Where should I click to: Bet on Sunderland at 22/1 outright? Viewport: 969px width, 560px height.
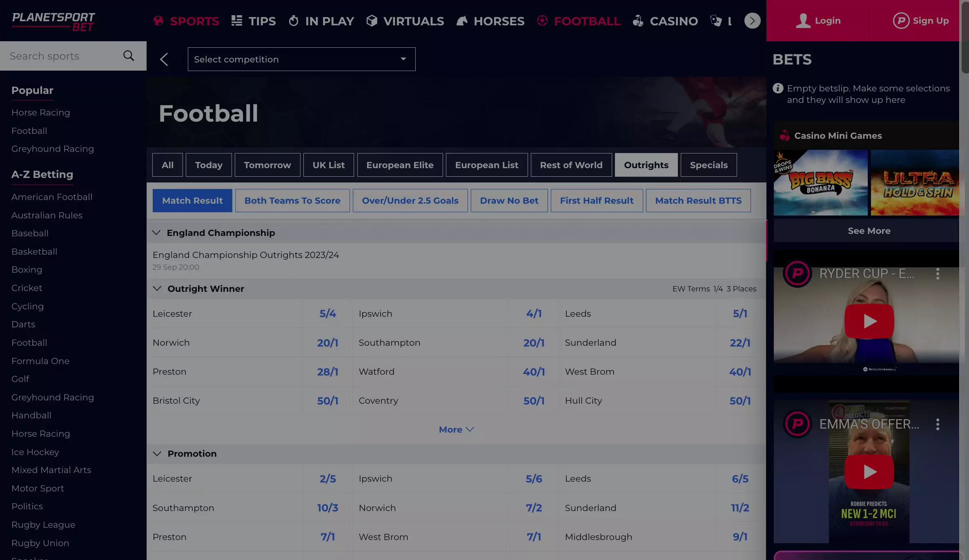click(x=740, y=343)
